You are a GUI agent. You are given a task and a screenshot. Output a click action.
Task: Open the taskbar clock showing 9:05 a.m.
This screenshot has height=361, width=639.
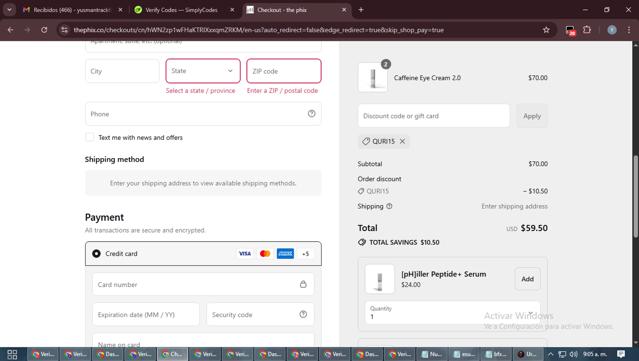point(595,354)
